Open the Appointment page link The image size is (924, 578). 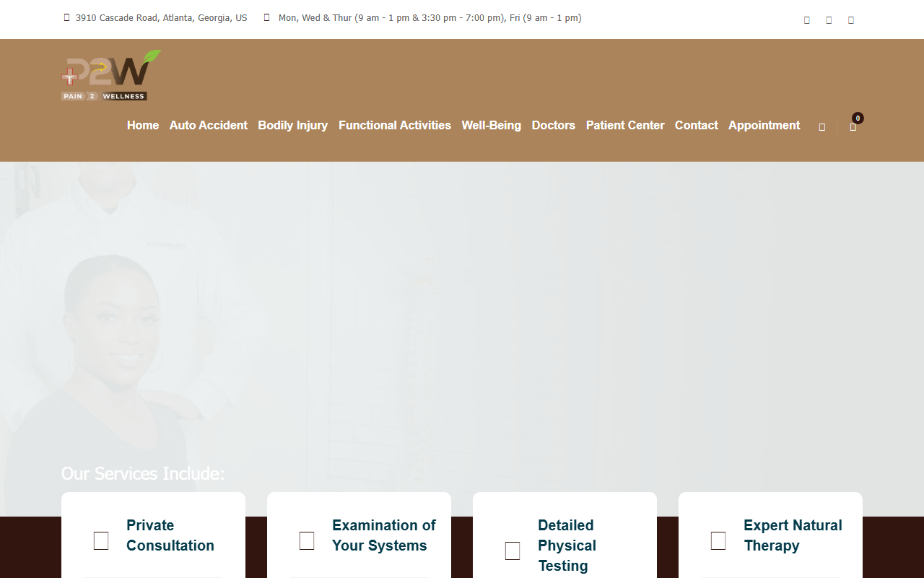click(x=764, y=125)
